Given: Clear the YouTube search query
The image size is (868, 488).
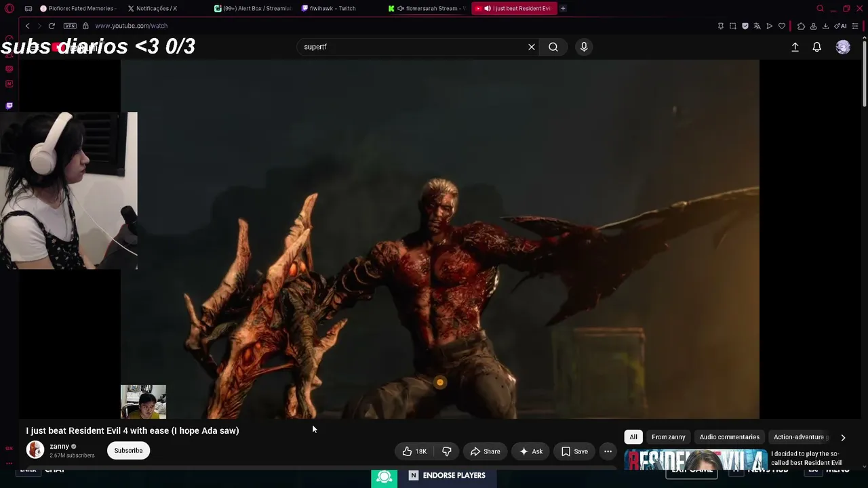Looking at the screenshot, I should coord(532,47).
